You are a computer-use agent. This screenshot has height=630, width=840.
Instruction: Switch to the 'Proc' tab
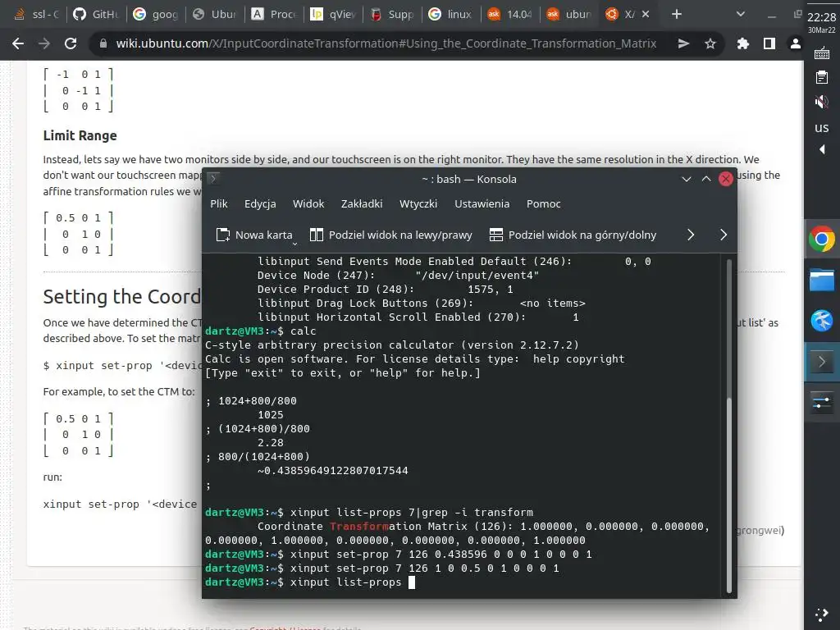click(x=274, y=15)
